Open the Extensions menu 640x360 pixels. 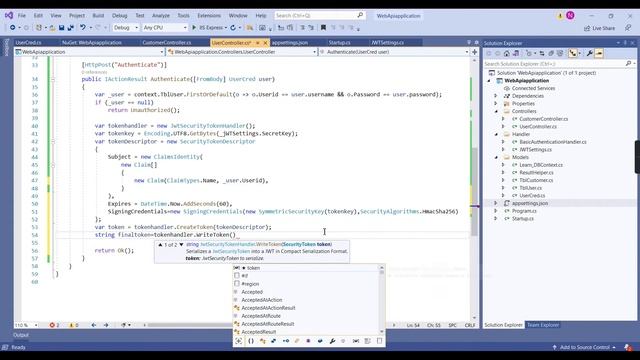pos(209,16)
